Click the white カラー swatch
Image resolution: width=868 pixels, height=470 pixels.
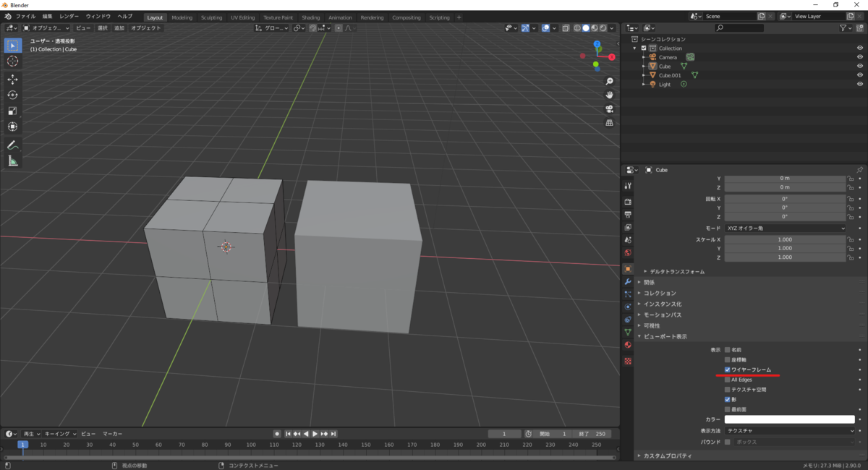pyautogui.click(x=790, y=419)
